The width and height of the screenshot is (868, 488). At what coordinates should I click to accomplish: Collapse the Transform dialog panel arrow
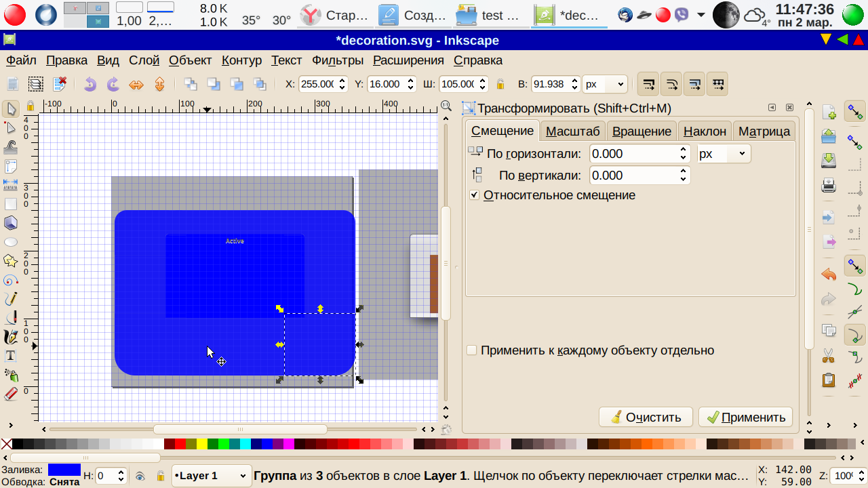click(x=772, y=108)
